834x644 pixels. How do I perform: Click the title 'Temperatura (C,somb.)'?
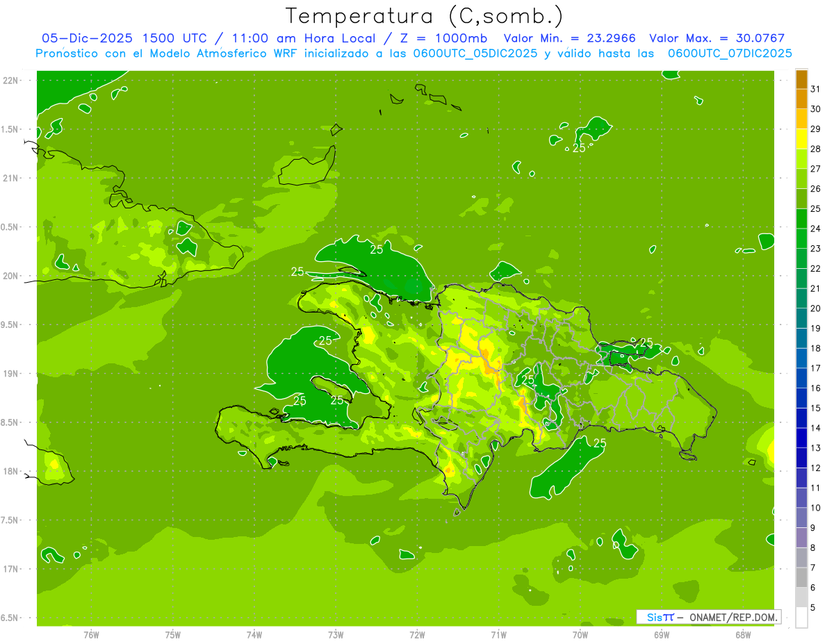(x=425, y=15)
